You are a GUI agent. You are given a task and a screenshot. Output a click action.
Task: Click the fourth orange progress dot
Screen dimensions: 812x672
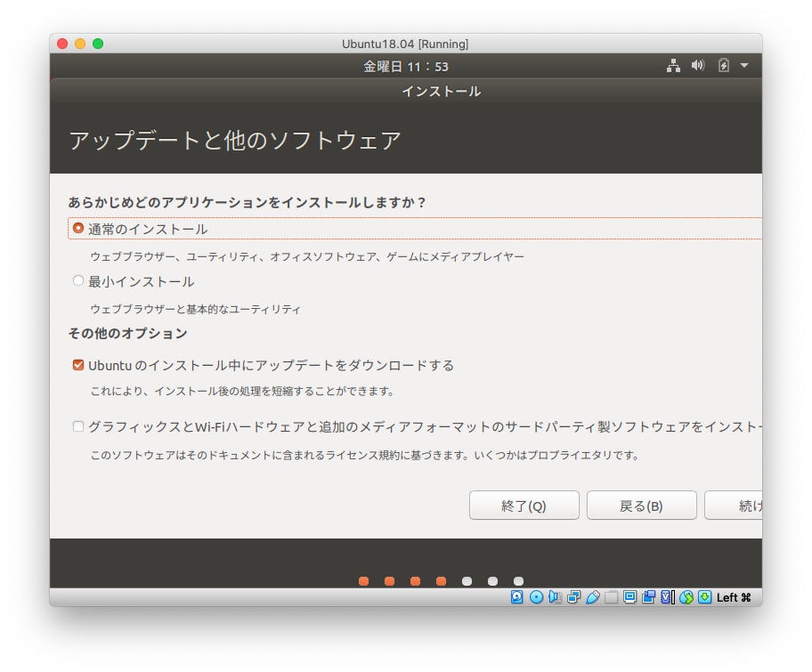440,580
